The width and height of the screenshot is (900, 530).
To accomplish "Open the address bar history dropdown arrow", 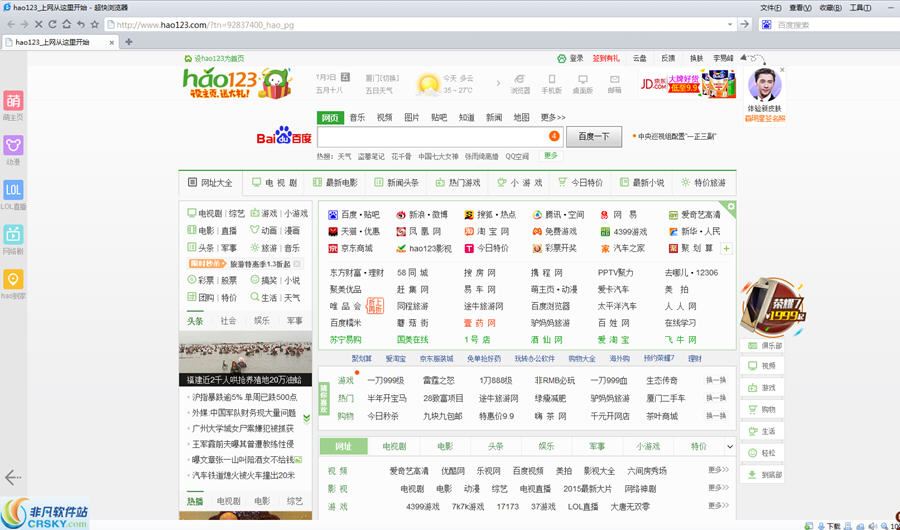I will tap(730, 25).
